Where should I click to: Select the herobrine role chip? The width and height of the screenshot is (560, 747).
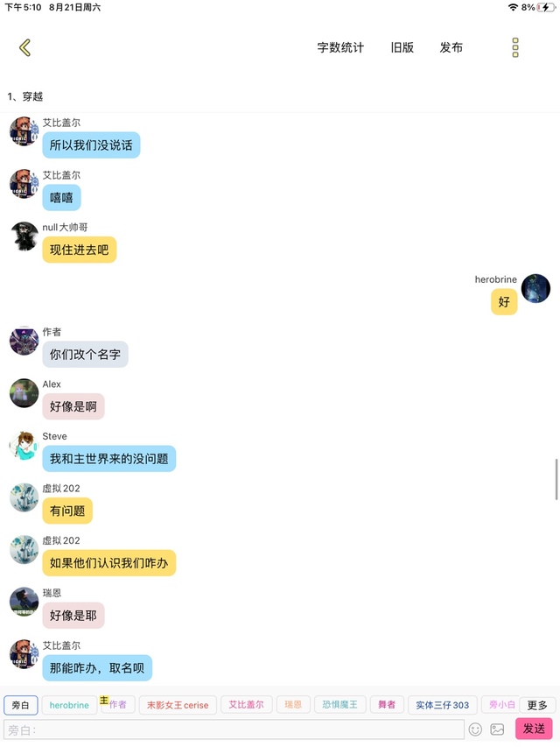pos(69,705)
